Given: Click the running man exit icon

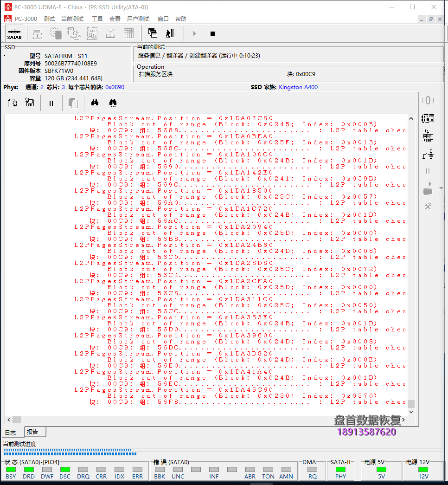Looking at the screenshot, I should (170, 33).
